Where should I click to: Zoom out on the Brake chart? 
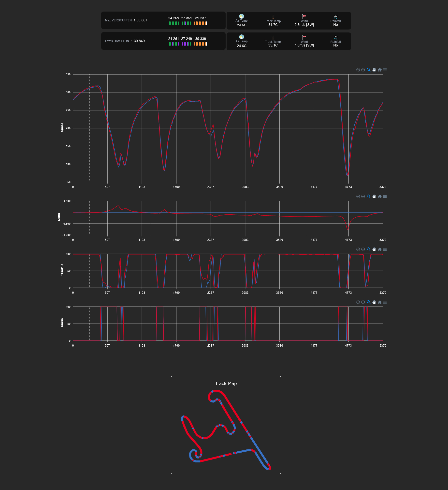point(363,302)
